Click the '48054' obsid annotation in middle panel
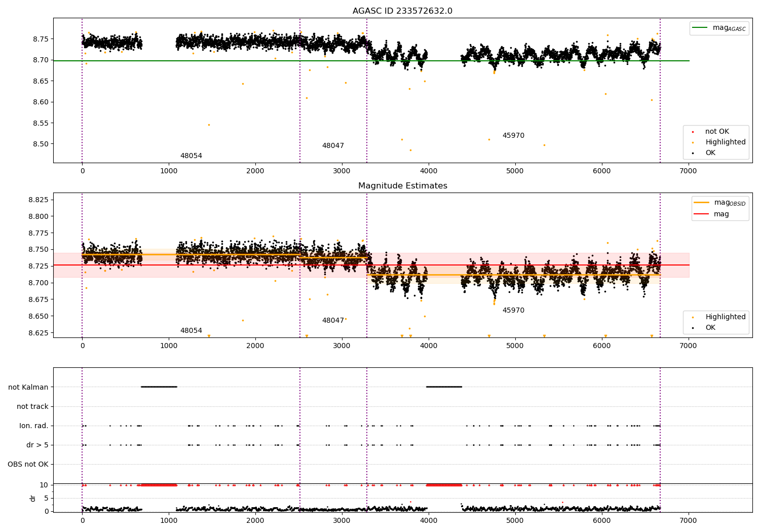Image resolution: width=760 pixels, height=532 pixels. [x=191, y=330]
